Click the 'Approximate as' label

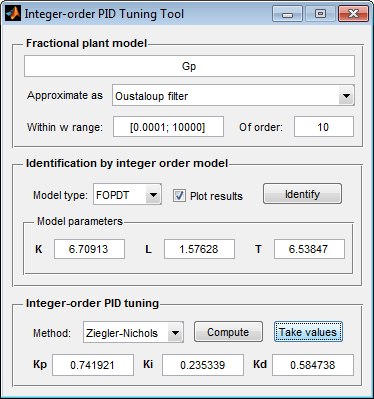tap(65, 96)
